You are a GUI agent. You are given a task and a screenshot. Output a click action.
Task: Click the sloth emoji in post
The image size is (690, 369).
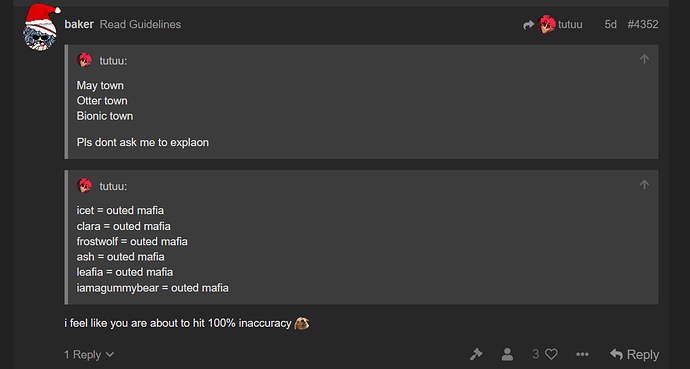pyautogui.click(x=302, y=323)
